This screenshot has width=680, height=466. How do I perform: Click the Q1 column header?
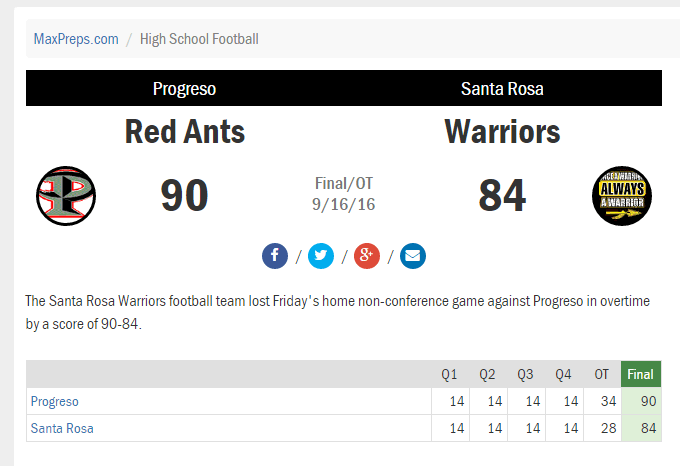click(x=449, y=374)
